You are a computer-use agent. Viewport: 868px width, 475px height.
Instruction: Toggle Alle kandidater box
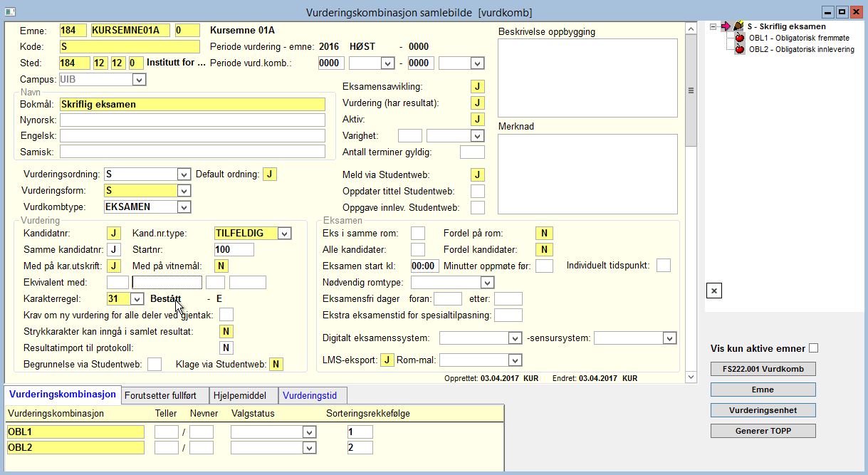(418, 249)
